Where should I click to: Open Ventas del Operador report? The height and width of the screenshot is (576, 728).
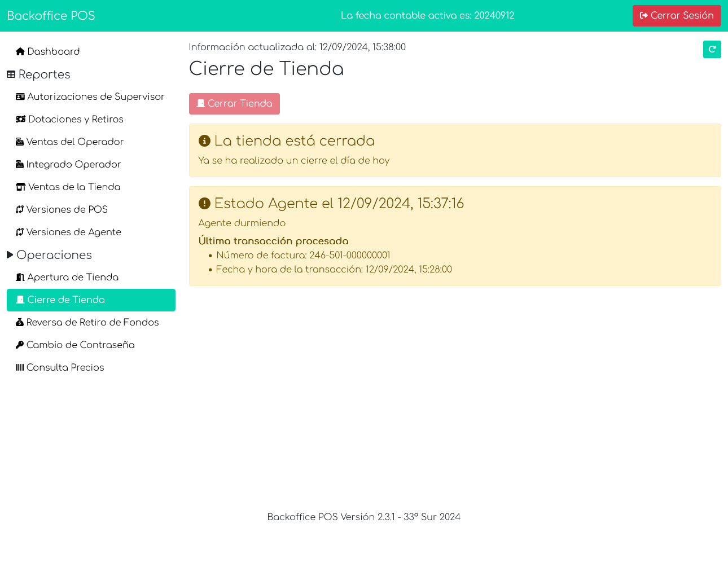pyautogui.click(x=91, y=142)
